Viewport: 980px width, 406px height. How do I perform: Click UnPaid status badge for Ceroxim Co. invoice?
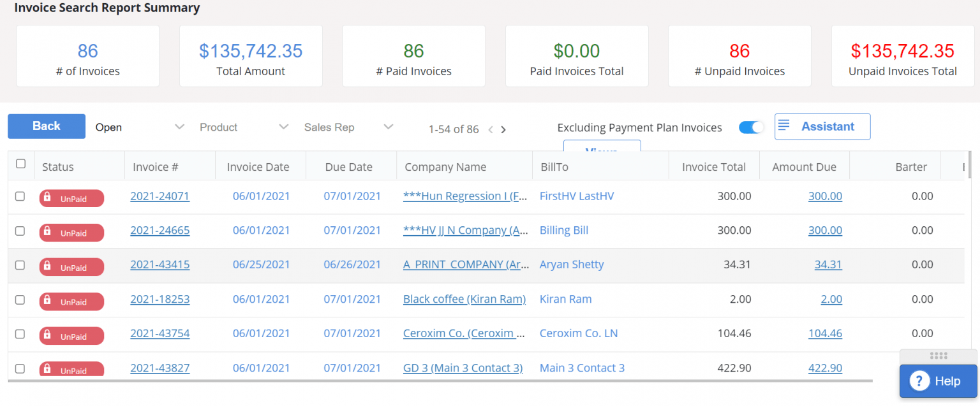point(71,336)
